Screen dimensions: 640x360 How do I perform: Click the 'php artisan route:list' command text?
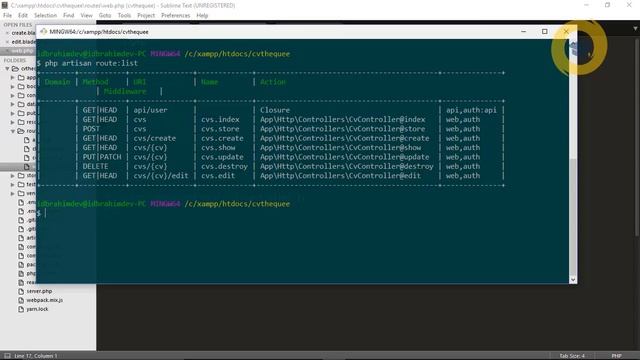click(x=91, y=63)
